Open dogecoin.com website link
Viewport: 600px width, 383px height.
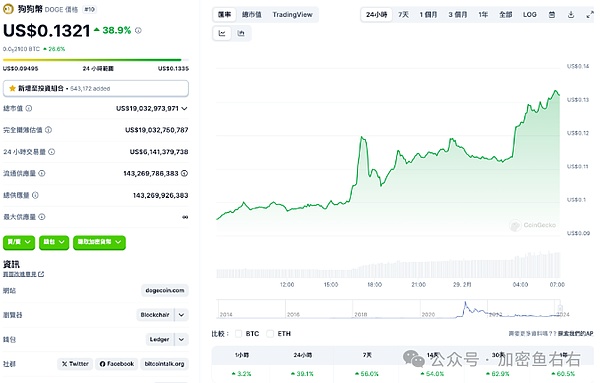pos(165,290)
